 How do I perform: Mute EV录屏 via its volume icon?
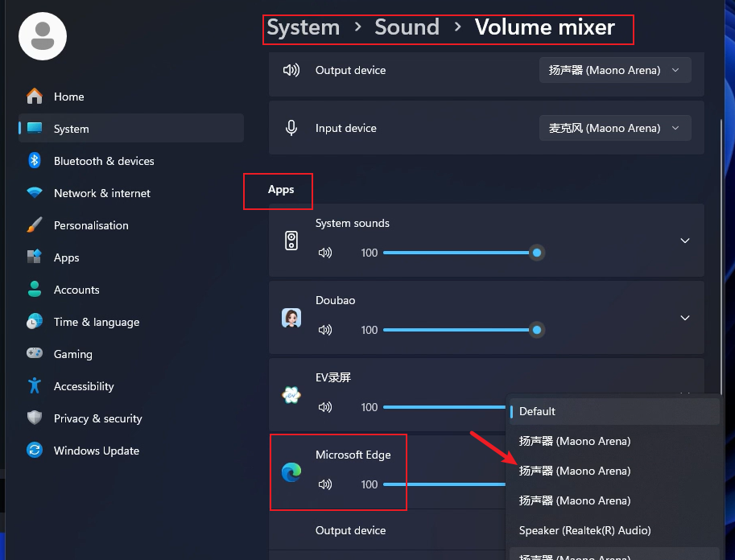(x=325, y=407)
